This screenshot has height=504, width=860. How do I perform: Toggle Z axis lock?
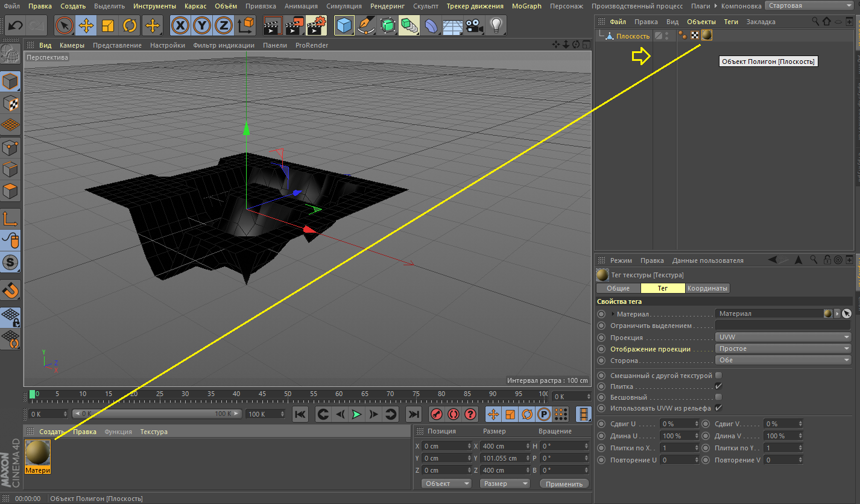click(x=224, y=25)
